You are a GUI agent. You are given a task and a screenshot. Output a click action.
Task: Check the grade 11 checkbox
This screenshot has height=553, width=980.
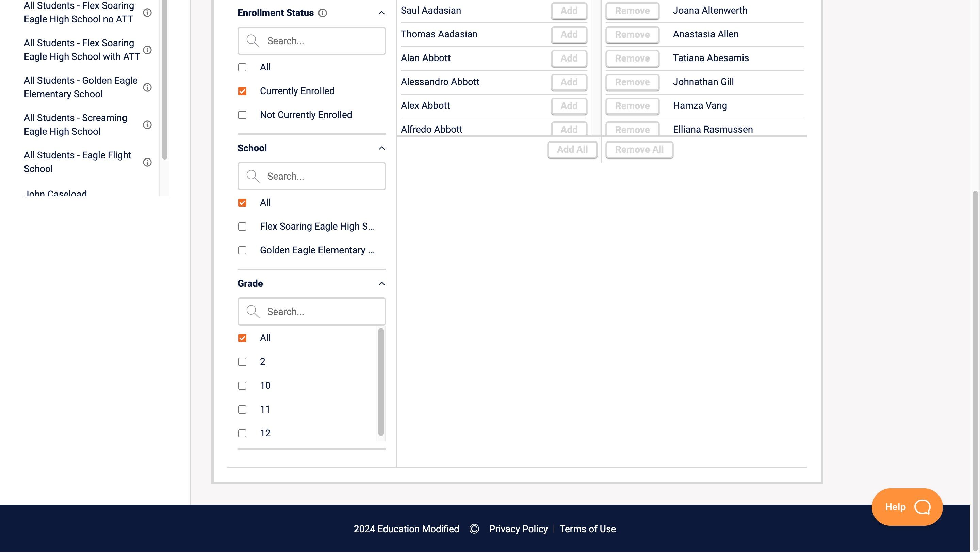pyautogui.click(x=242, y=409)
